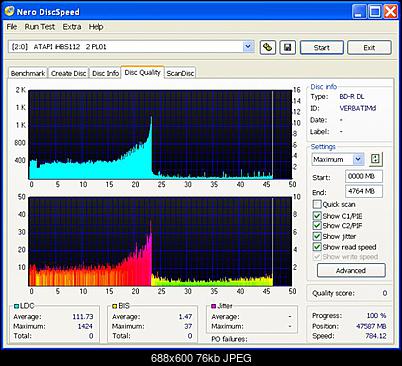Click the disc Type value BD-R DL

click(x=352, y=97)
